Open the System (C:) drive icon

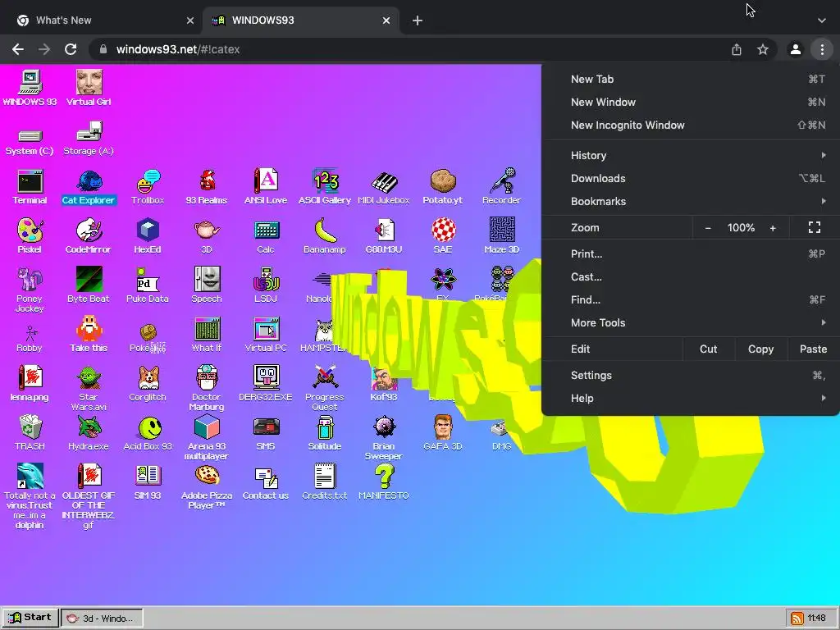coord(30,141)
